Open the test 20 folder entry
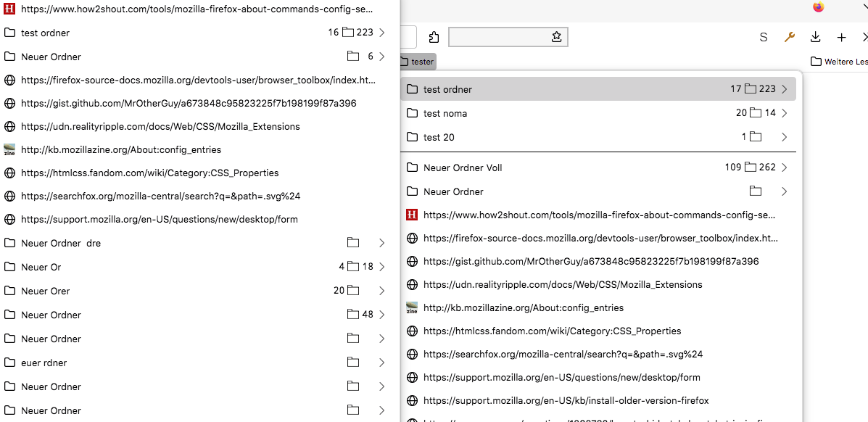Screen dimensions: 868x422 pyautogui.click(x=439, y=137)
